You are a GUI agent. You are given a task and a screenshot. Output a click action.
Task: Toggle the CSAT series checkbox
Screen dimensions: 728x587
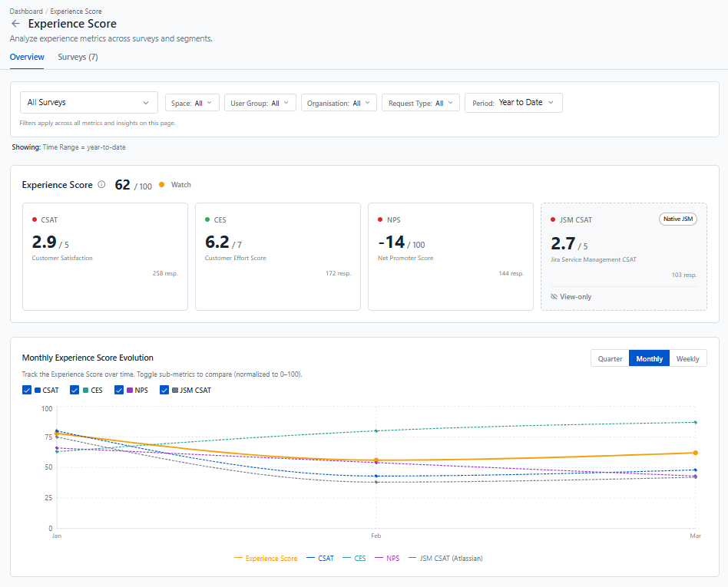[x=27, y=390]
